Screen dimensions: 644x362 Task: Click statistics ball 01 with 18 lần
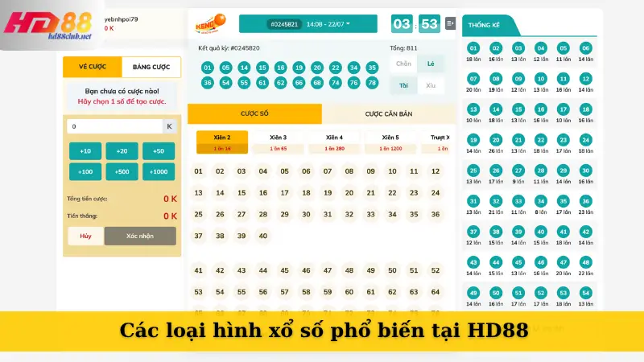click(473, 48)
